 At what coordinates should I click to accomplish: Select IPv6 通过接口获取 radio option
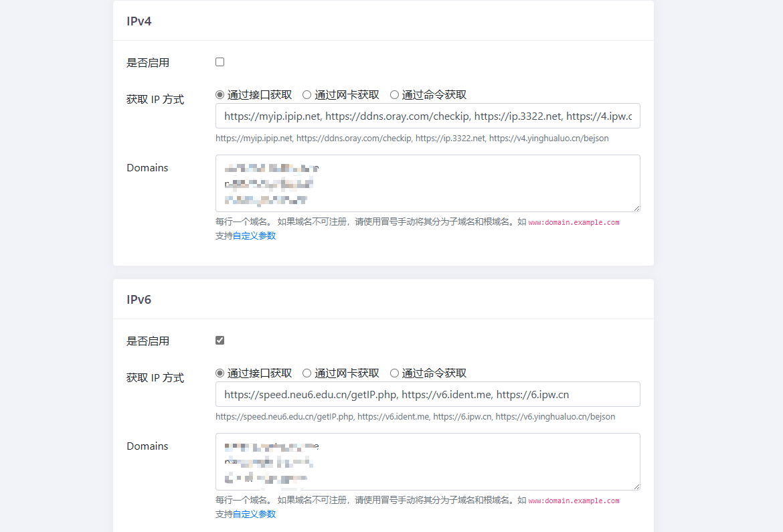pyautogui.click(x=220, y=373)
